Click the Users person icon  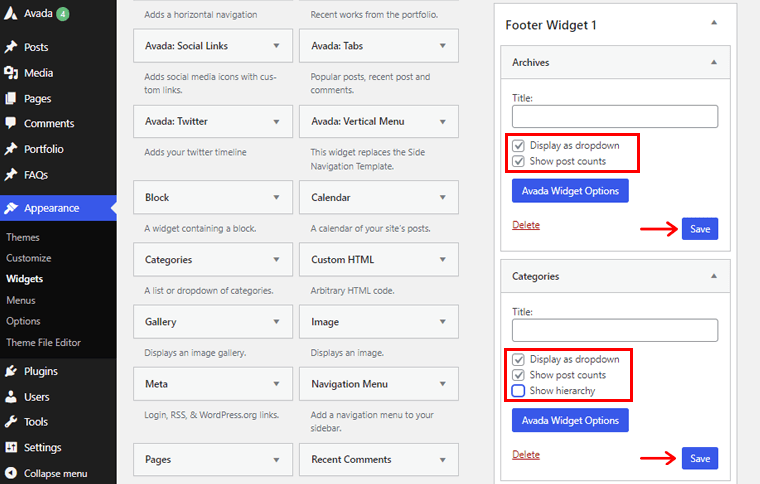pos(11,397)
